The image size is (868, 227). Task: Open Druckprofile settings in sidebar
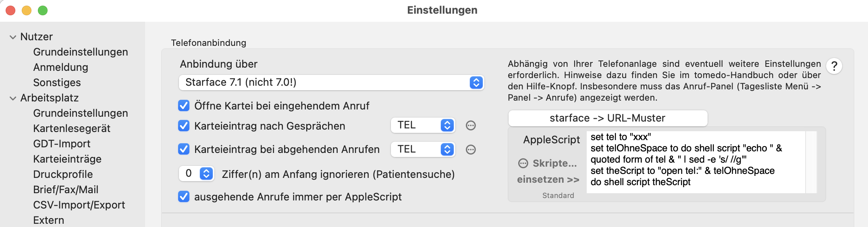point(63,174)
